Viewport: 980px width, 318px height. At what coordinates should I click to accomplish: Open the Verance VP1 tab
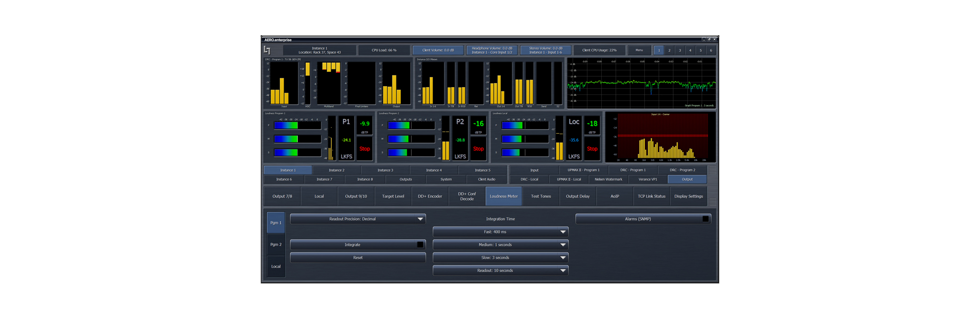tap(648, 180)
